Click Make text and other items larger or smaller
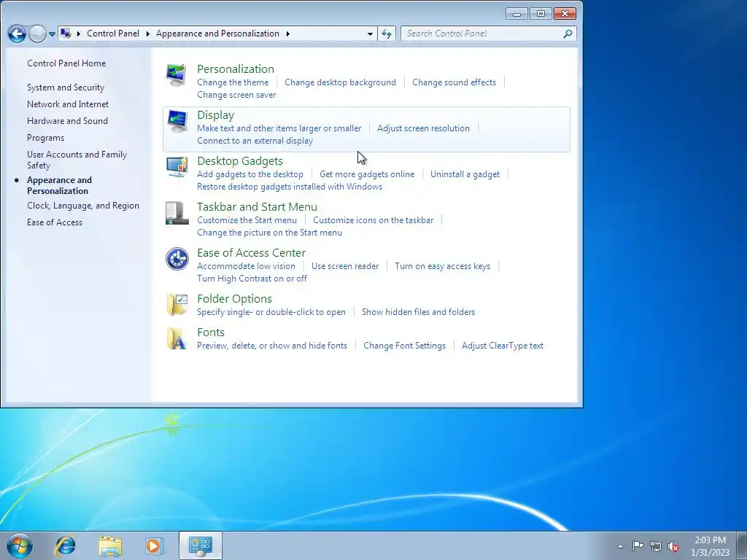 pyautogui.click(x=279, y=128)
